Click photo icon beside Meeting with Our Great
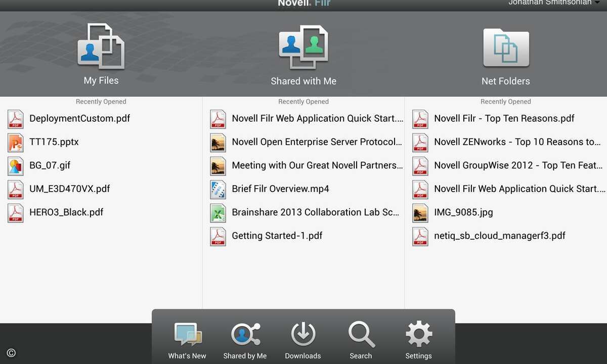Viewport: 607px width, 364px height. (218, 166)
